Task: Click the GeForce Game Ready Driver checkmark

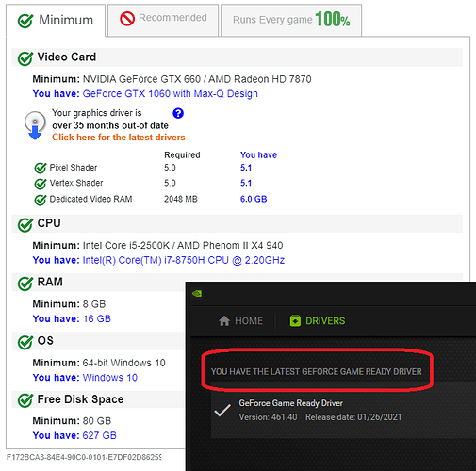Action: tap(222, 410)
